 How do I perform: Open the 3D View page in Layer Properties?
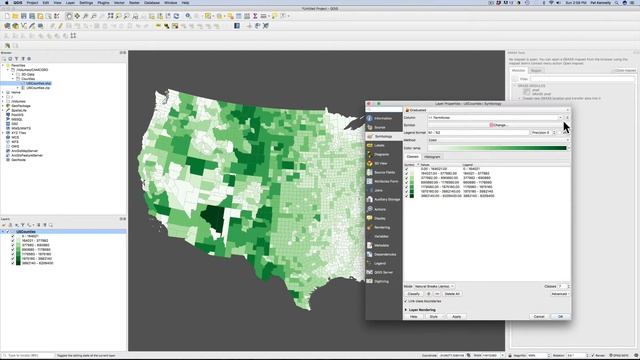coord(384,163)
